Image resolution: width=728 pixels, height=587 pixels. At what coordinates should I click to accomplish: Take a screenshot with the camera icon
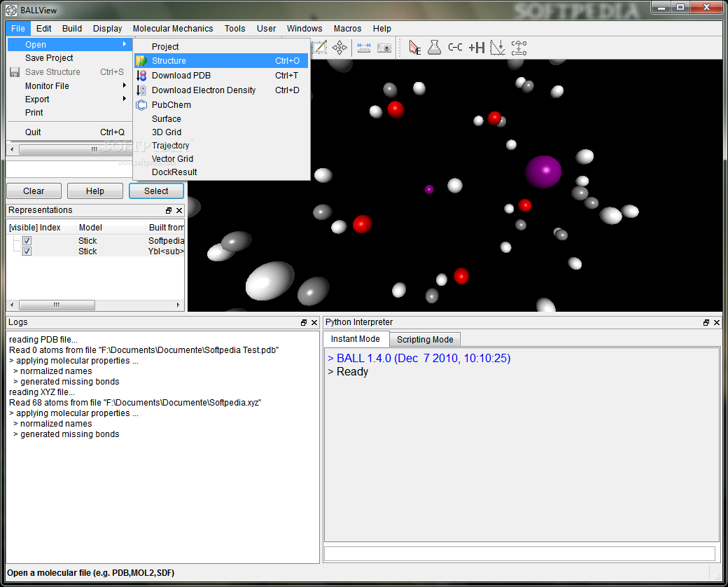click(x=384, y=48)
